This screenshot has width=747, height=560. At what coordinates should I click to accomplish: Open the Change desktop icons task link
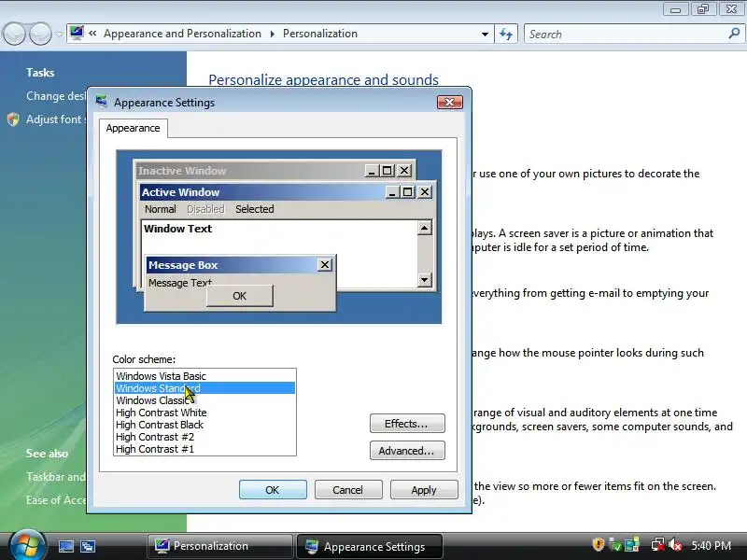point(56,96)
